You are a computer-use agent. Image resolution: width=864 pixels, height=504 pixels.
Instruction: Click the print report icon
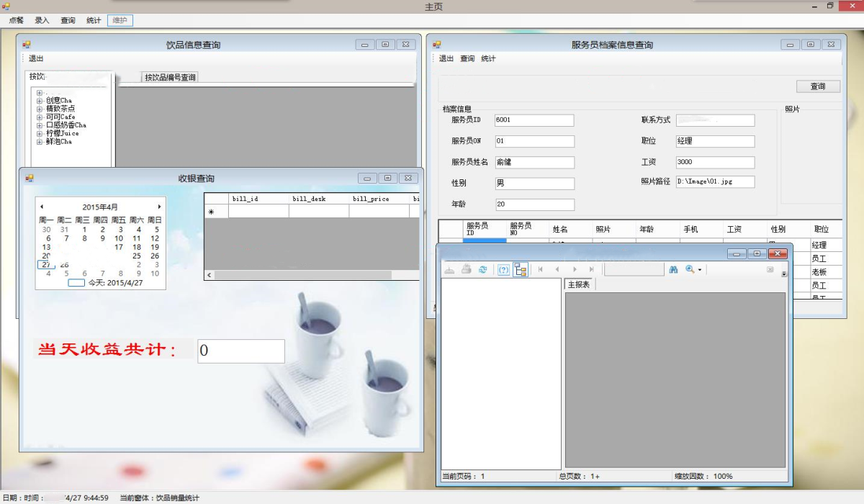pyautogui.click(x=466, y=269)
